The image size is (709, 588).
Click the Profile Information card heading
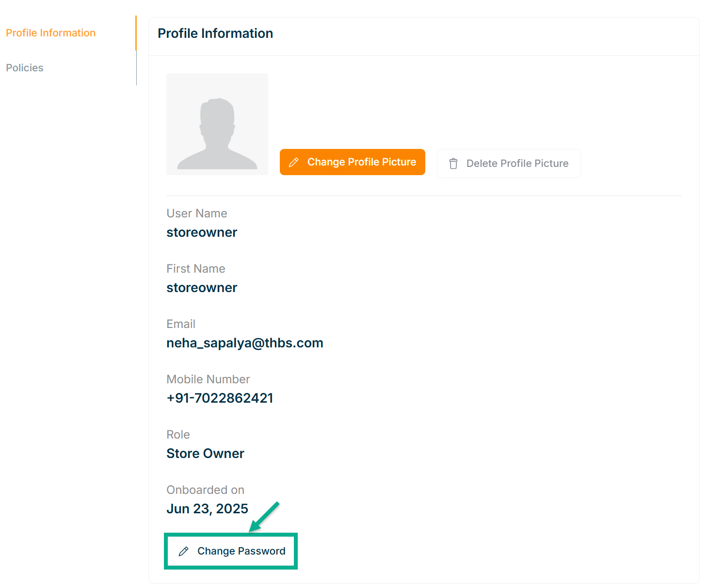[x=215, y=33]
